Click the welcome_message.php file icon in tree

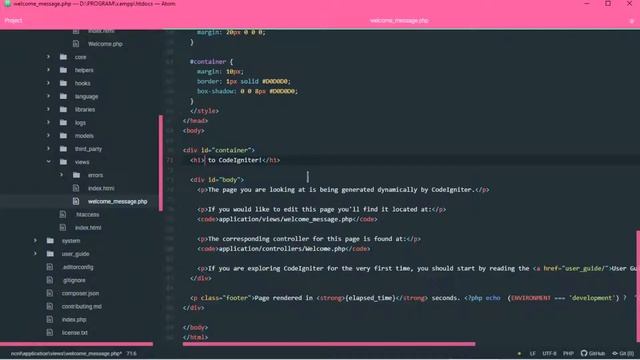(x=76, y=201)
